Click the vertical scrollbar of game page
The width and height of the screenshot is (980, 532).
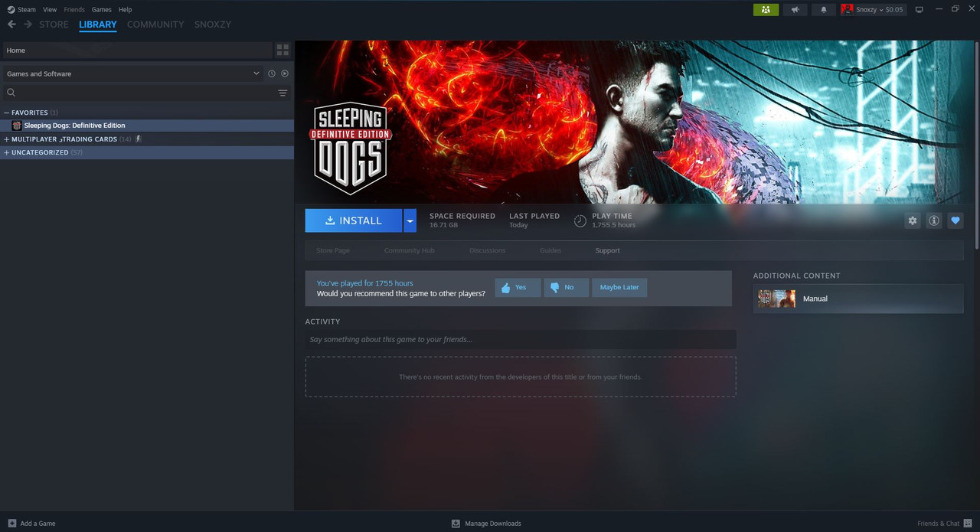(x=976, y=145)
